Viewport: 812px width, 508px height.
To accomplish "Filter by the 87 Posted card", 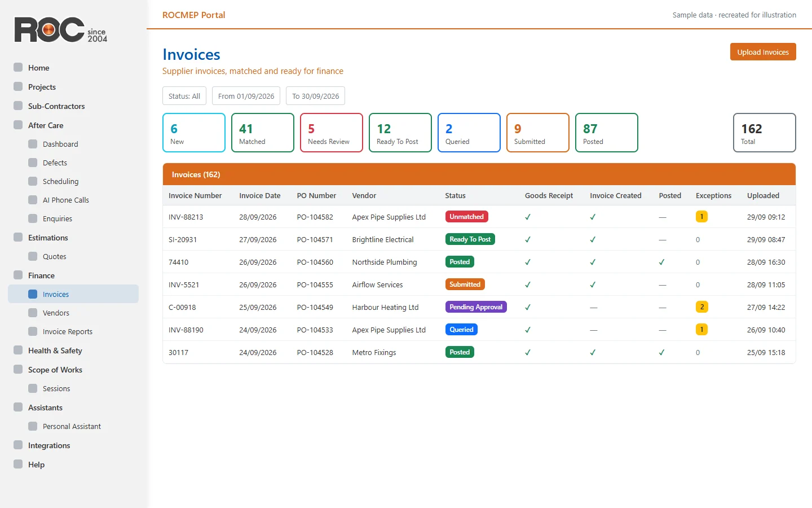I will click(607, 133).
